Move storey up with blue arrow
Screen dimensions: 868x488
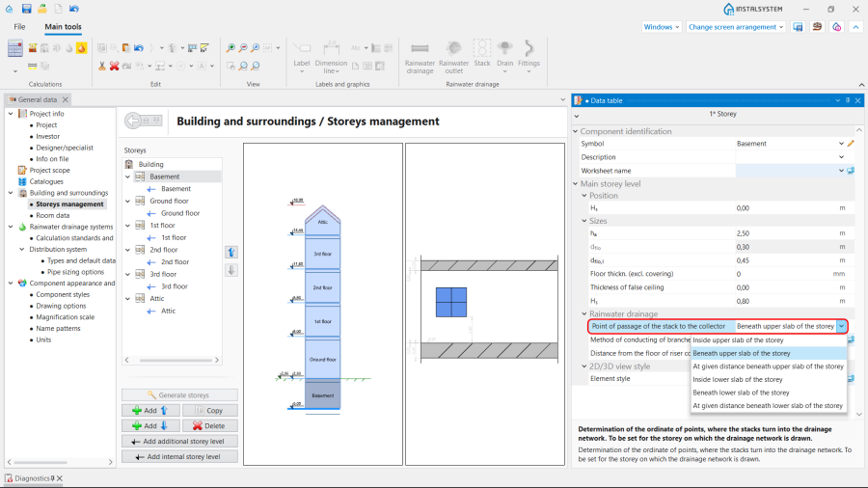231,253
